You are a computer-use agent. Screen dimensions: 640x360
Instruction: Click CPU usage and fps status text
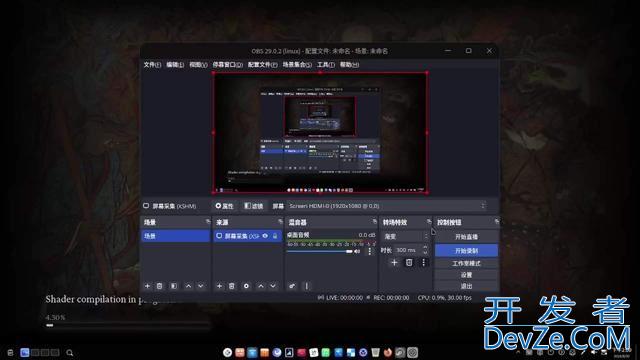click(444, 298)
